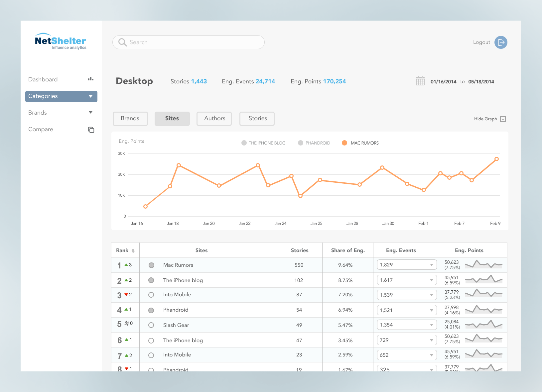Select rank 3 Into Mobile radio button
The height and width of the screenshot is (392, 542).
point(151,295)
